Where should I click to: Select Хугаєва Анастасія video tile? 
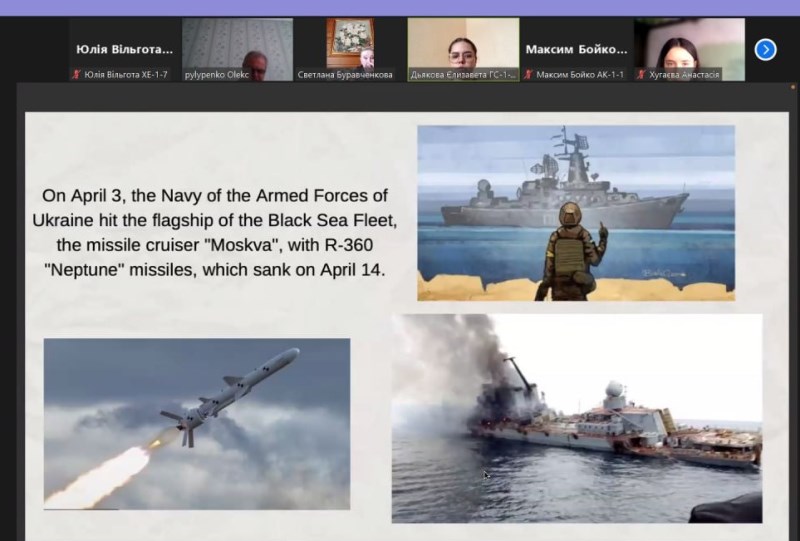[689, 50]
